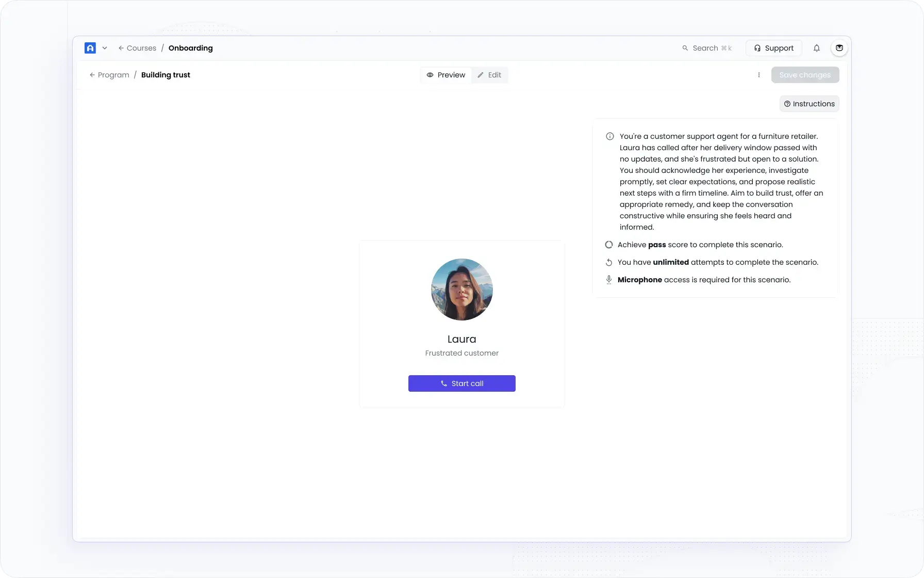Open your profile avatar menu
Screen dimensions: 924x578
839,48
